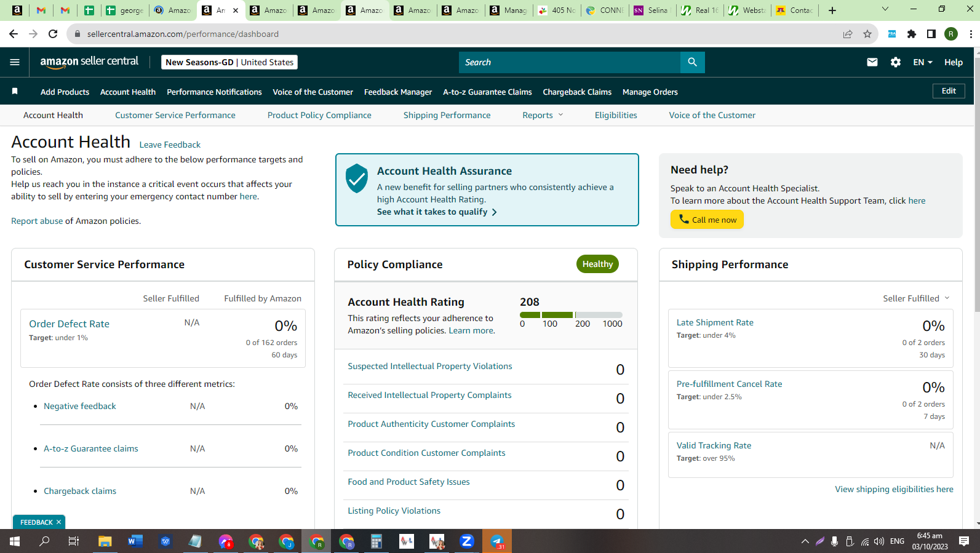Image resolution: width=980 pixels, height=553 pixels.
Task: Click the Healthy status badge
Action: (x=597, y=264)
